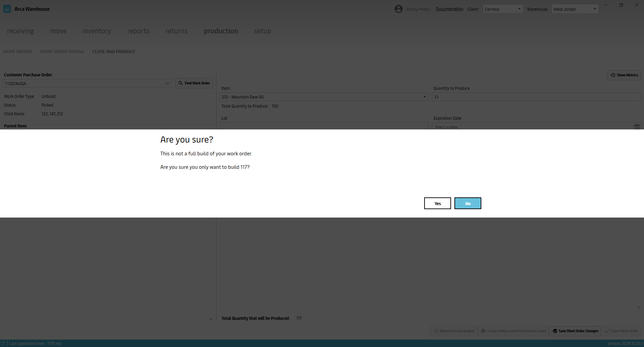The image size is (644, 347).
Task: Open the Documentation link
Action: (449, 9)
